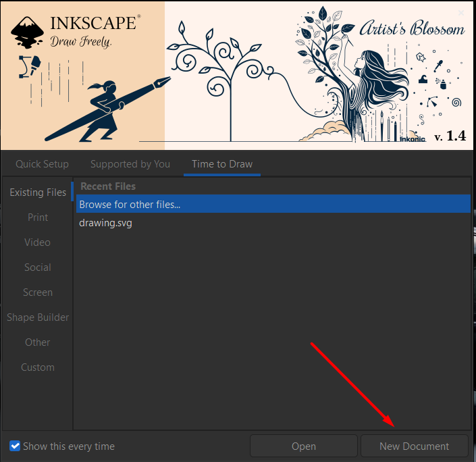Screen dimensions: 476x462
Task: Uncheck Show this every time checkbox
Action: point(15,446)
